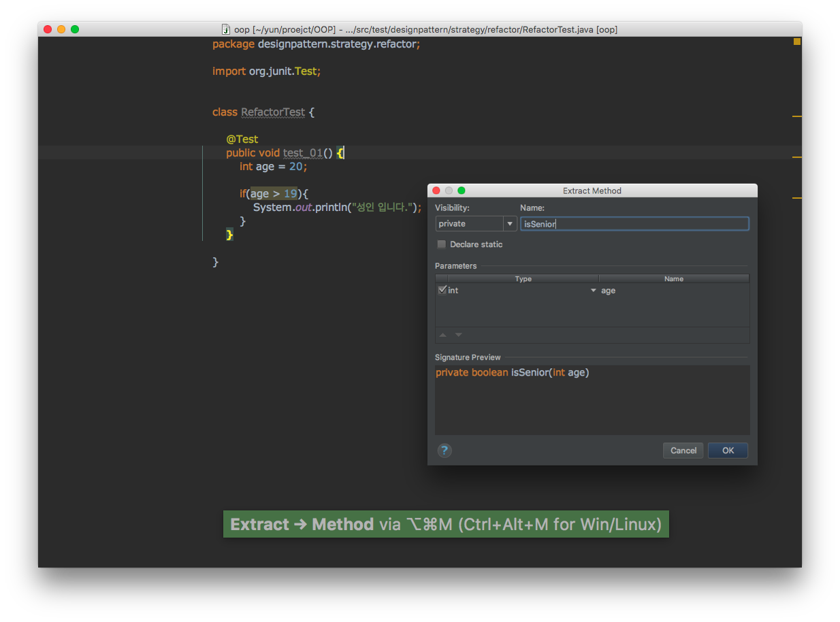Click the yellow inspection indicator in editor corner
The width and height of the screenshot is (840, 622).
coord(796,42)
